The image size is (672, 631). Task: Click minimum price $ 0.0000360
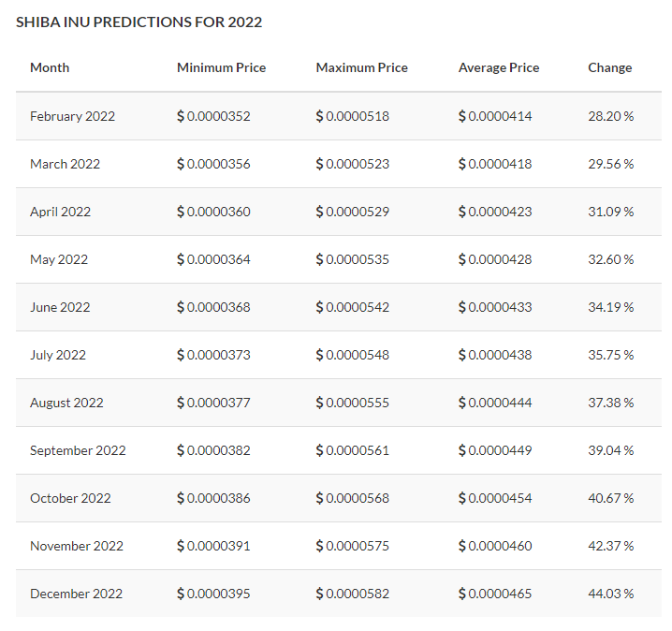[x=213, y=212]
